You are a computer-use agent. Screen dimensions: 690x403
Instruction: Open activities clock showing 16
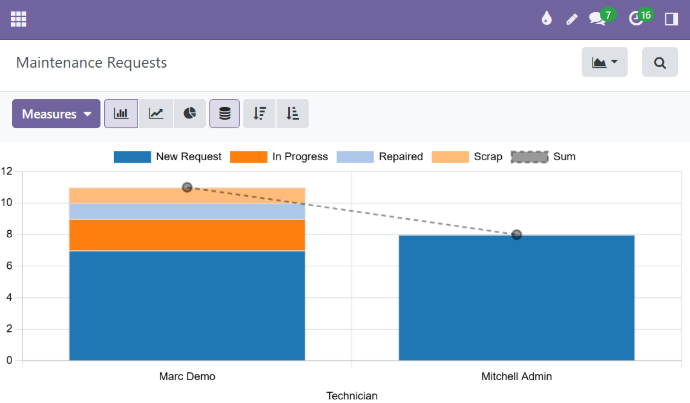(638, 19)
